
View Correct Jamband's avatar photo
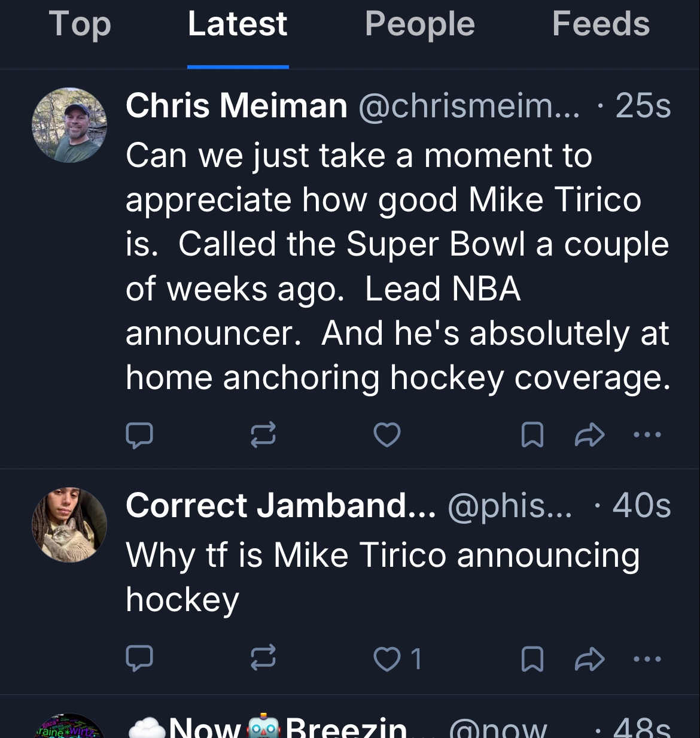tap(69, 525)
